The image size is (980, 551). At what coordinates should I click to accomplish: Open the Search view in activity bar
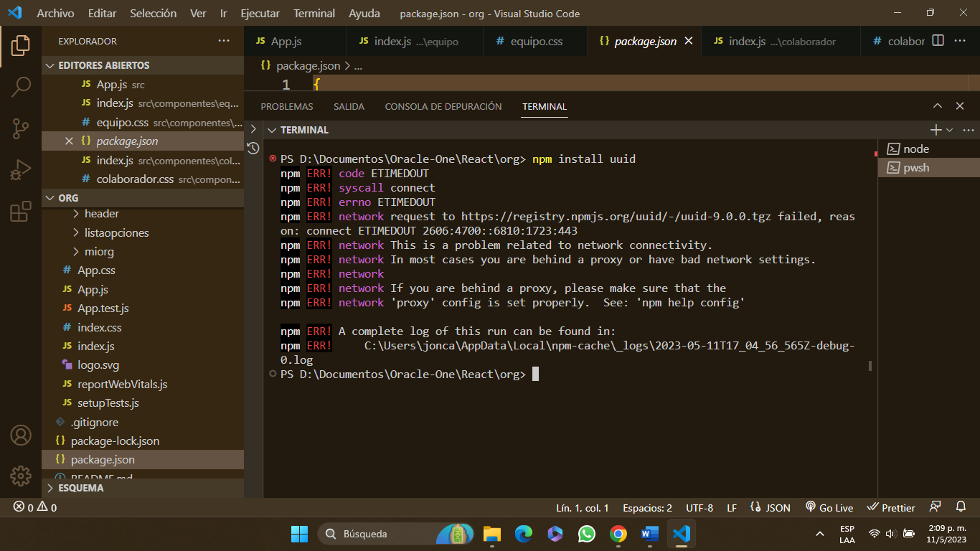coord(21,88)
